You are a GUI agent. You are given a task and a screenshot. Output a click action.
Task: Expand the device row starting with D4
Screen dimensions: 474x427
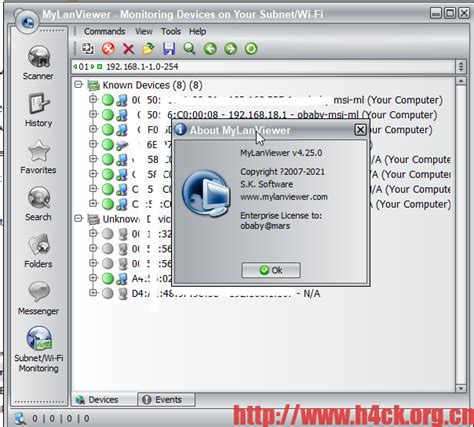pos(93,293)
